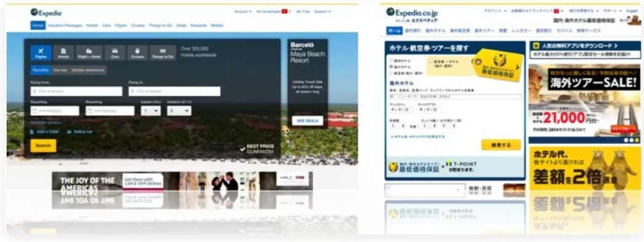644x242 pixels.
Task: Click the Flying to city input
Action: pyautogui.click(x=175, y=91)
